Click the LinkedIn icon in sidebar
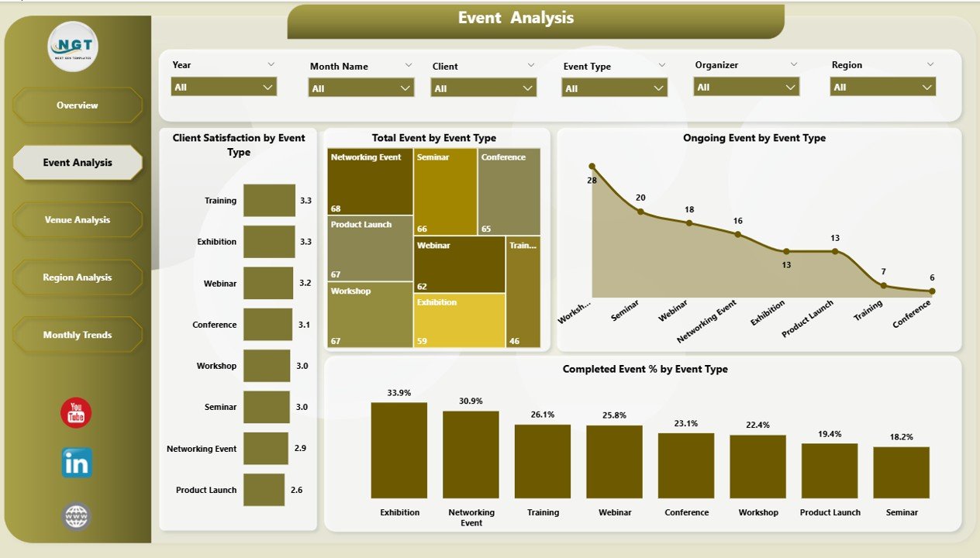The width and height of the screenshot is (980, 558). point(76,464)
